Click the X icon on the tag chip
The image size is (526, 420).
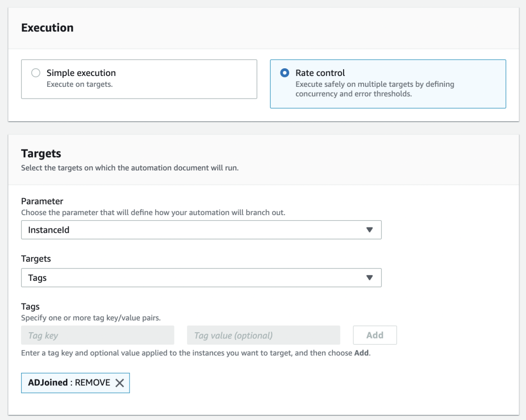(x=120, y=383)
